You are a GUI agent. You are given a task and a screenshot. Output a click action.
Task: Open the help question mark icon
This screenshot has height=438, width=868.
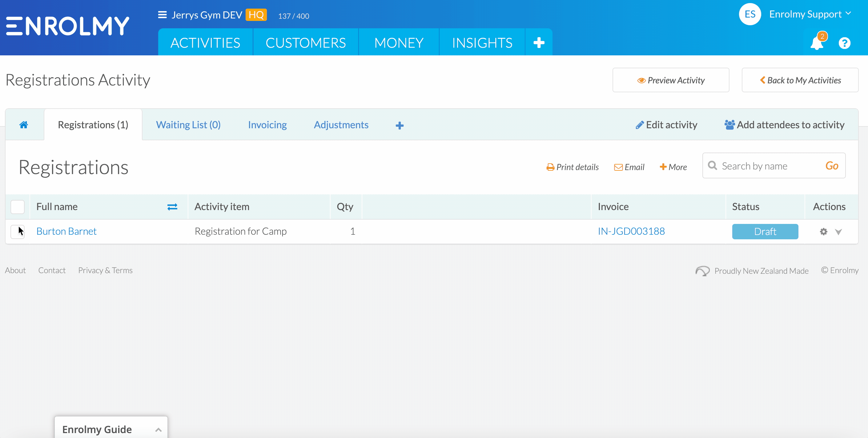click(844, 43)
